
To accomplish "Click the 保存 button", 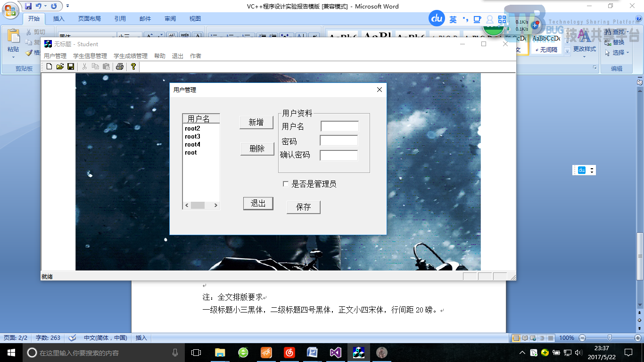I will [304, 207].
